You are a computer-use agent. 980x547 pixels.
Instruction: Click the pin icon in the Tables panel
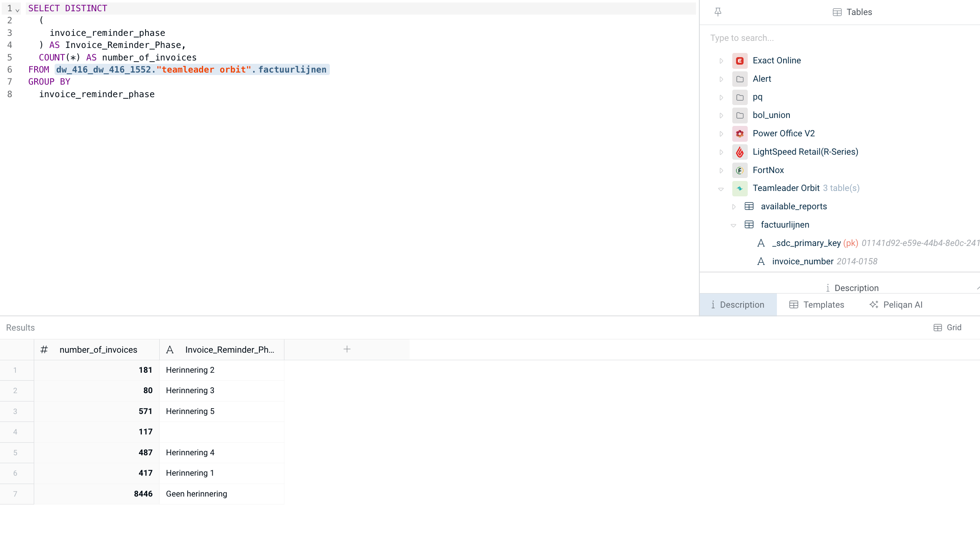718,12
